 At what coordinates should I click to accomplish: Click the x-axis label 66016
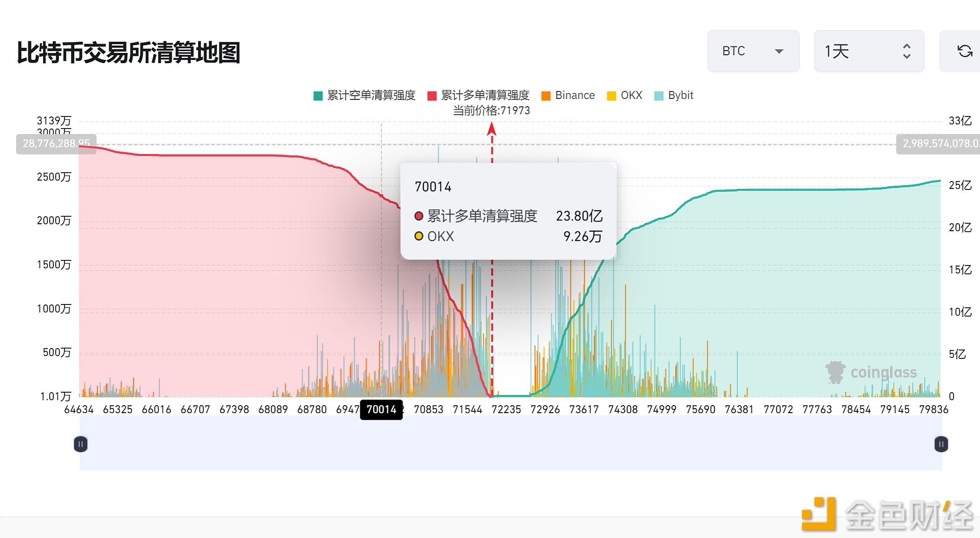pyautogui.click(x=156, y=409)
